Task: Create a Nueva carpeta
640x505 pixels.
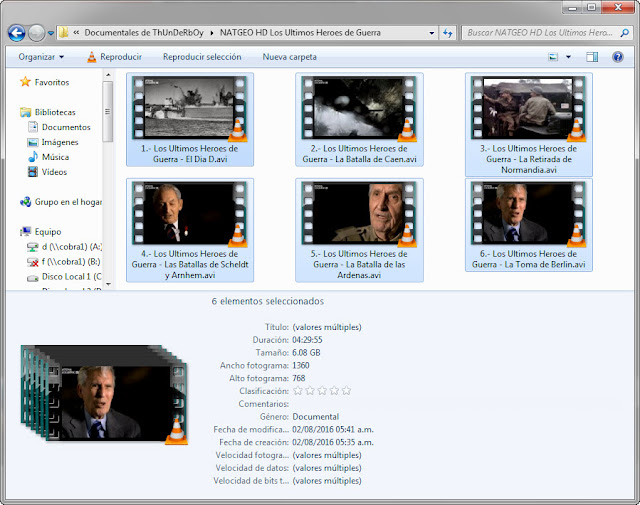Action: [x=289, y=57]
